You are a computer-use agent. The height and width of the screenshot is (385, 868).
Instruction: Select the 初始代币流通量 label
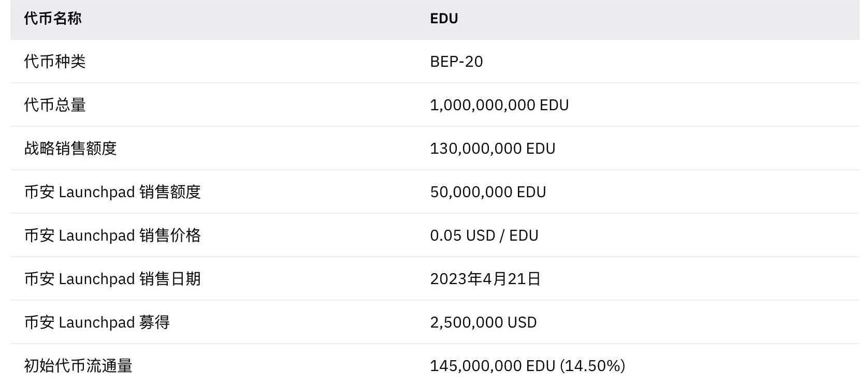coord(78,366)
